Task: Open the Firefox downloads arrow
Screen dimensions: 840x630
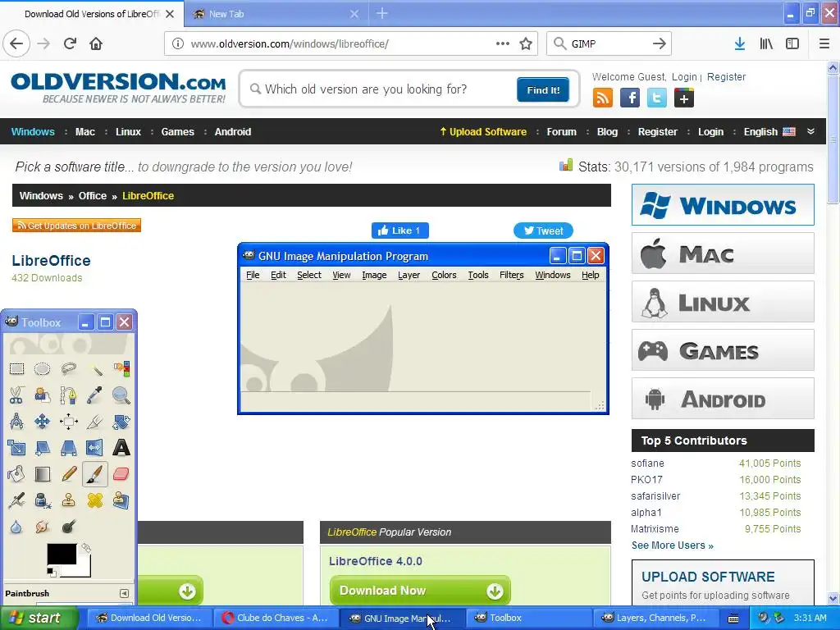Action: 739,43
